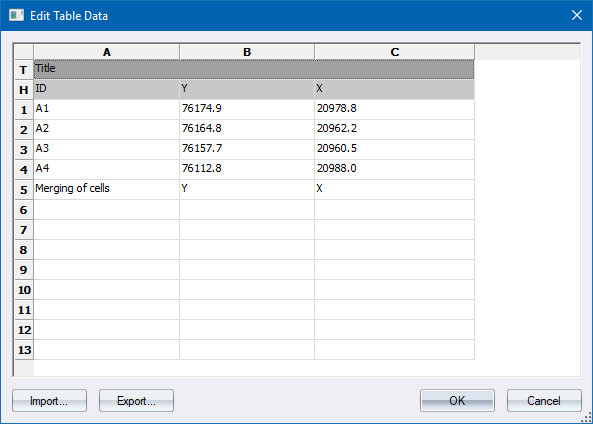Select cell with value 20988.0
Image resolution: width=593 pixels, height=424 pixels.
[x=394, y=170]
